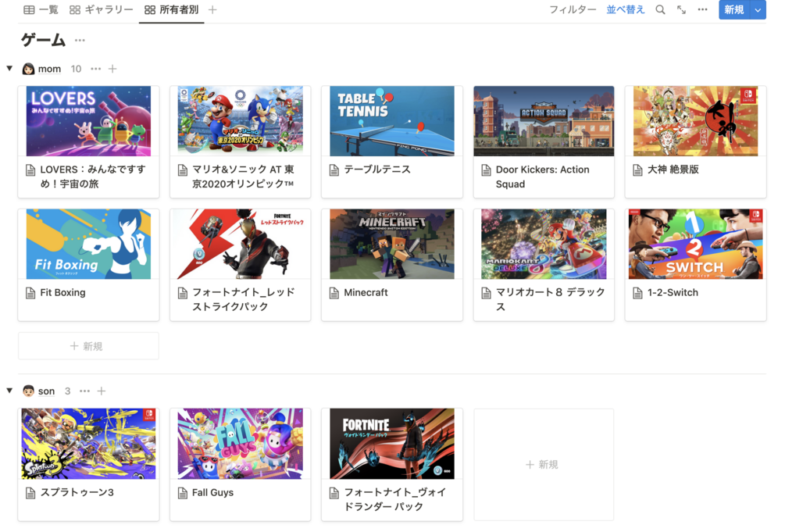Click page icon of マリオカート８ デラックス
This screenshot has width=785, height=532.
tap(486, 292)
